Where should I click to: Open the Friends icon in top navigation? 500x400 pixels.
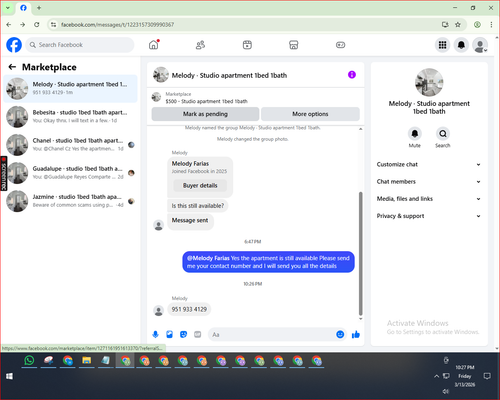(x=200, y=45)
